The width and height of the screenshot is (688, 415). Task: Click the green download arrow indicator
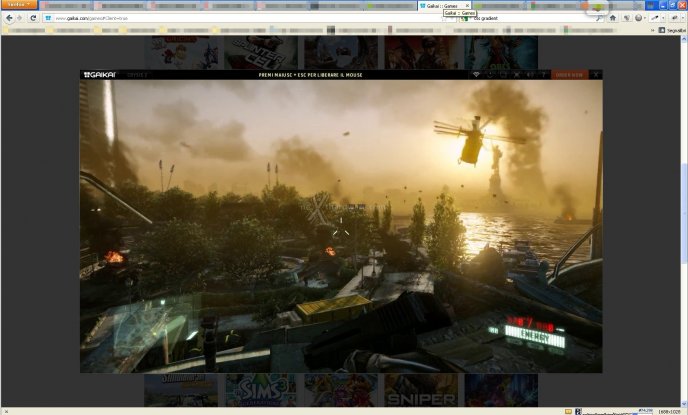[597, 6]
